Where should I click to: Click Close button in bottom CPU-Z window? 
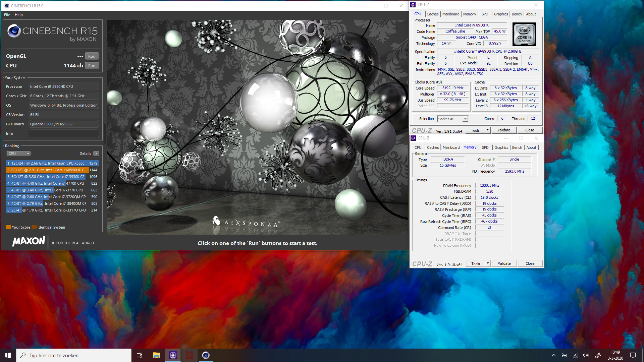click(x=530, y=264)
